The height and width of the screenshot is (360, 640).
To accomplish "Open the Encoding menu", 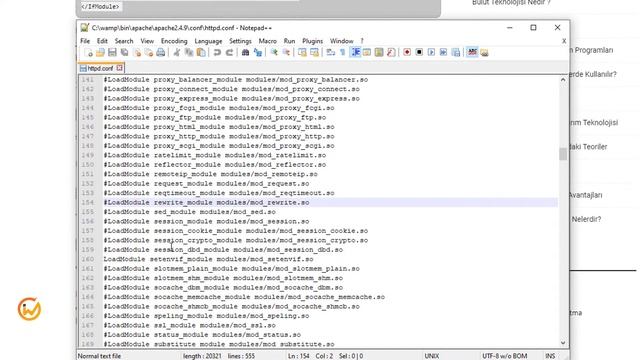I will (174, 41).
